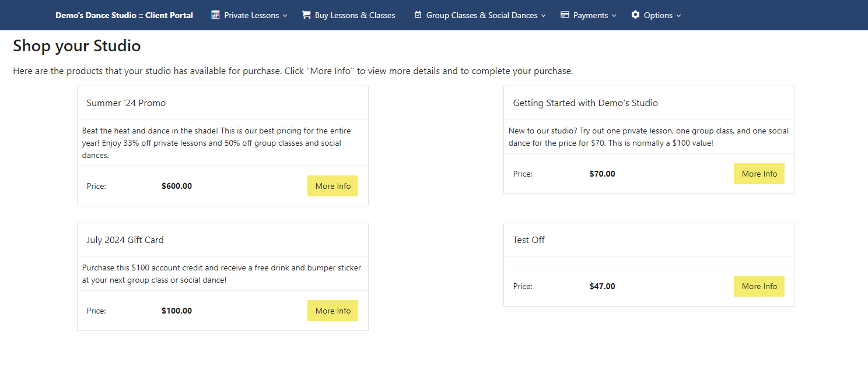Viewport: 868px width, 373px height.
Task: Click the shopping cart icon in navbar
Action: (x=306, y=15)
